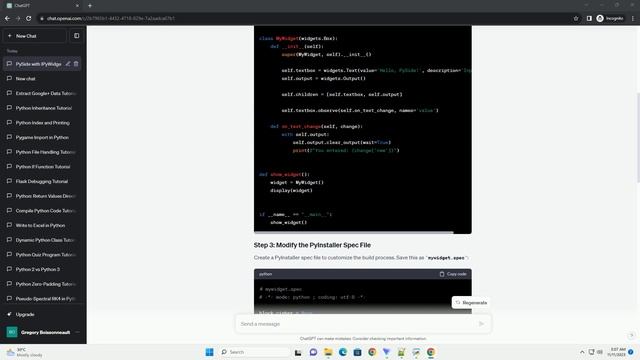
Task: Open the browser side panel icon
Action: 589,18
